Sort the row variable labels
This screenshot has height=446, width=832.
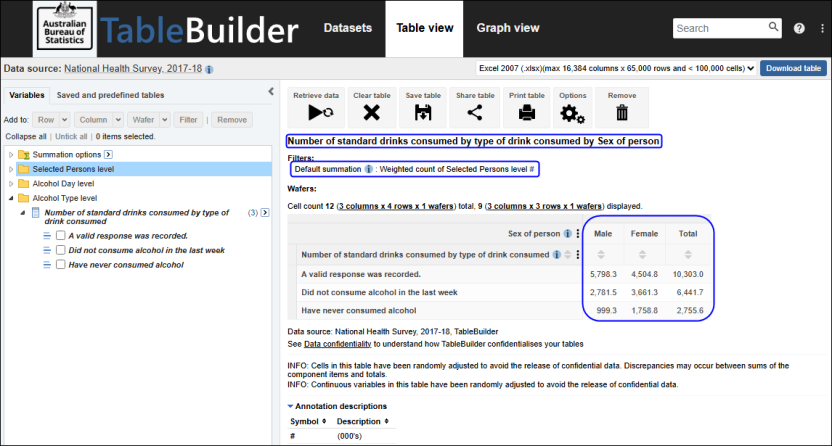click(568, 255)
